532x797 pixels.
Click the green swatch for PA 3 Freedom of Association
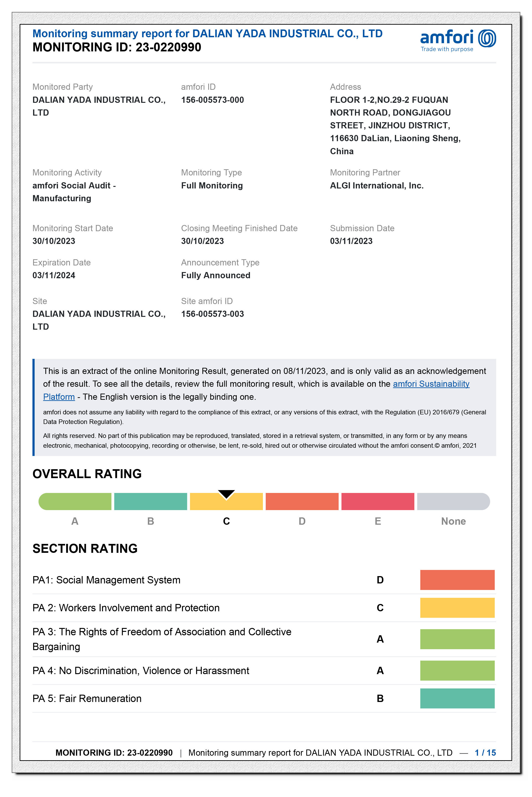457,639
